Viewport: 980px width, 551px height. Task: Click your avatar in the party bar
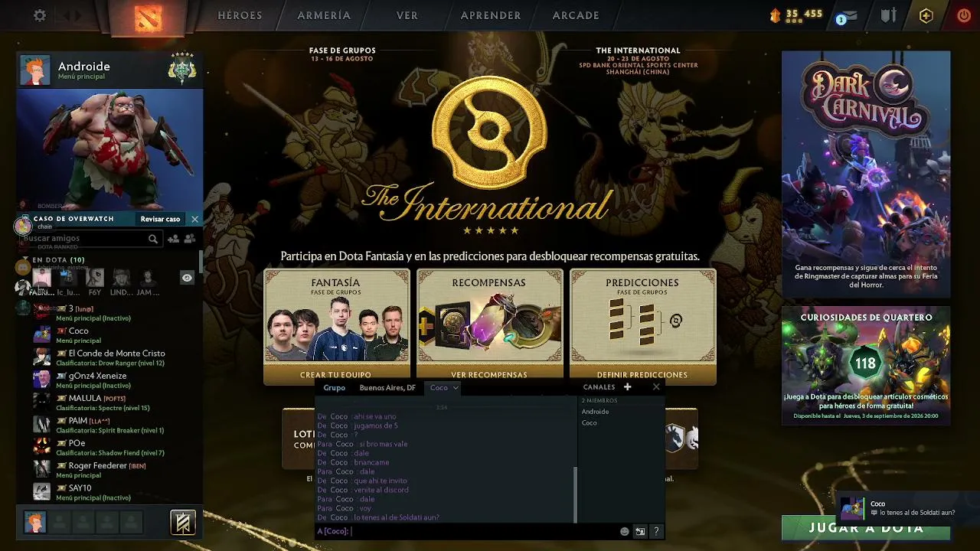point(34,522)
